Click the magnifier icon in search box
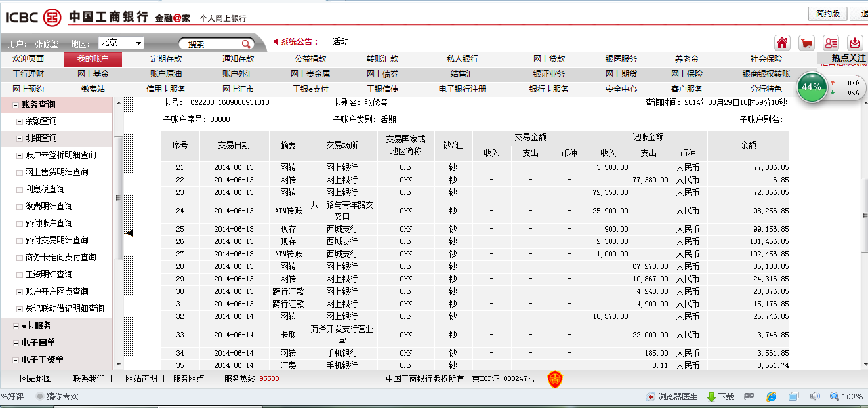The image size is (868, 408). tap(246, 44)
